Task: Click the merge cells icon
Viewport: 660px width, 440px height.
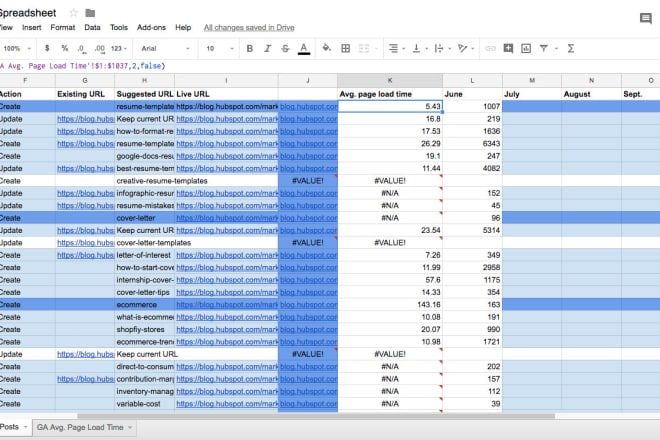Action: click(364, 48)
